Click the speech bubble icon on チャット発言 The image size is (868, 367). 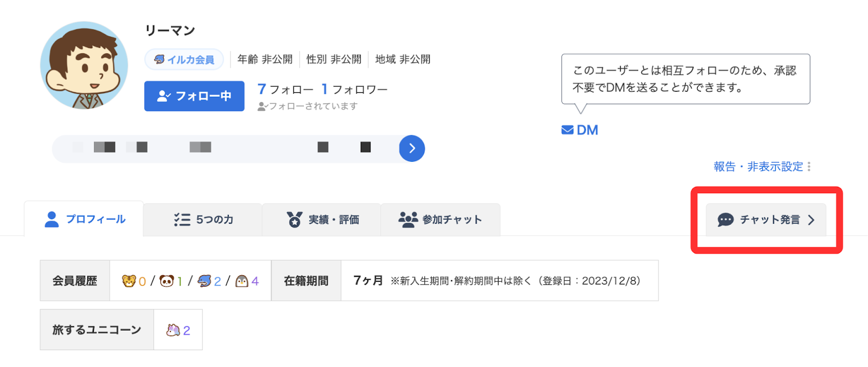click(x=725, y=219)
